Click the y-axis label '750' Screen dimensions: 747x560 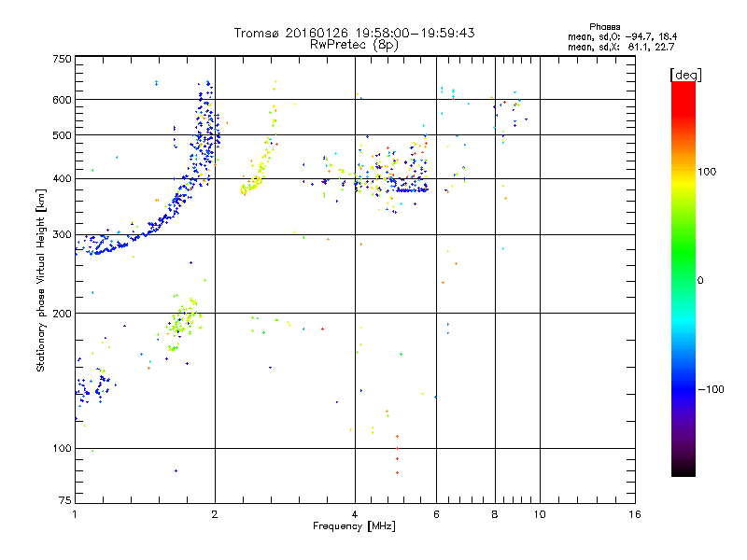click(63, 59)
